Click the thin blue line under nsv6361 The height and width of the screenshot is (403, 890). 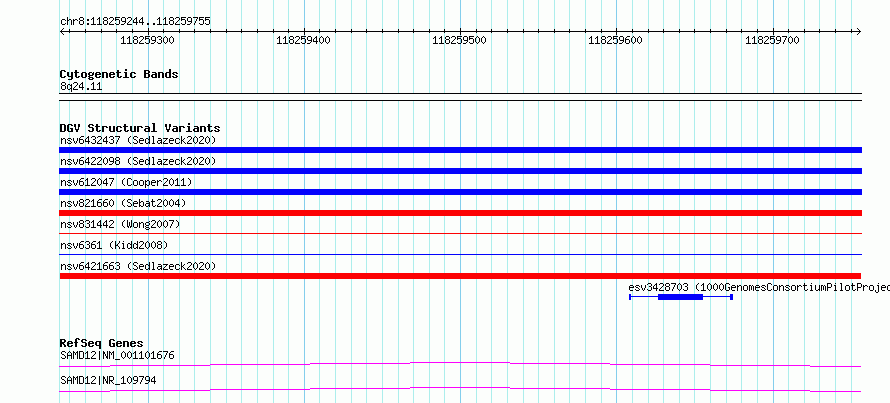tap(460, 254)
